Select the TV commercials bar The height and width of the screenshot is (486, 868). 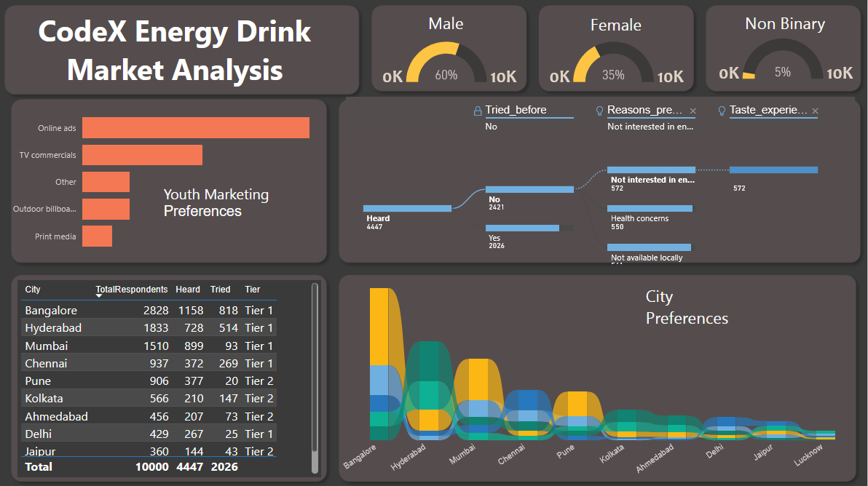pos(142,155)
